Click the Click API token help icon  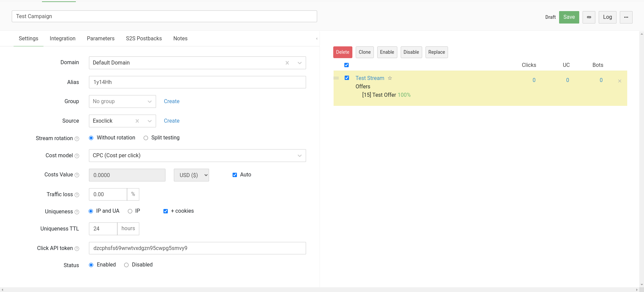point(77,249)
